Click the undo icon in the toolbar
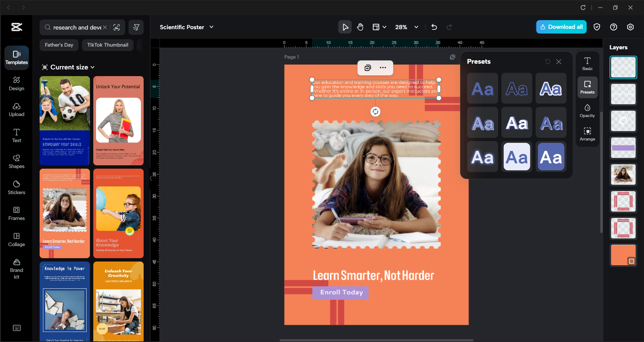 point(434,27)
